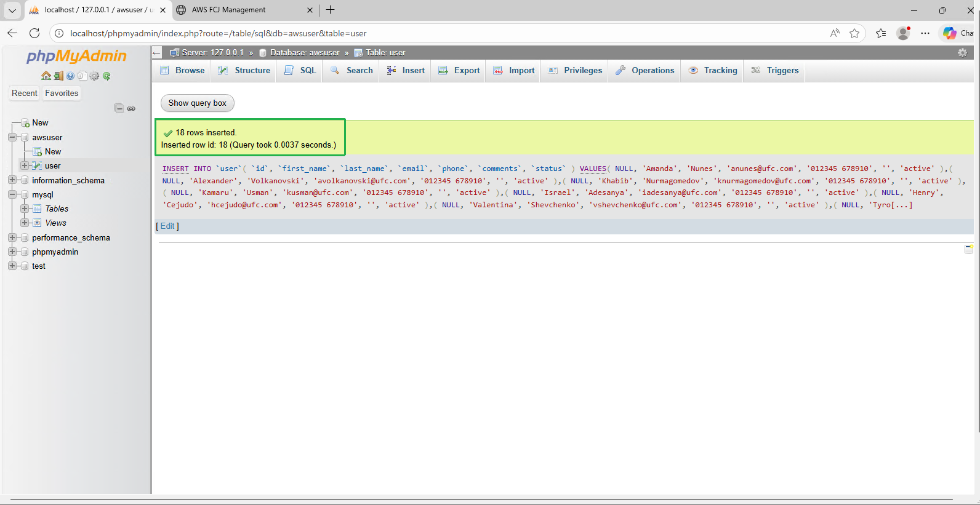The height and width of the screenshot is (505, 980).
Task: Click the Log out door icon
Action: 58,76
